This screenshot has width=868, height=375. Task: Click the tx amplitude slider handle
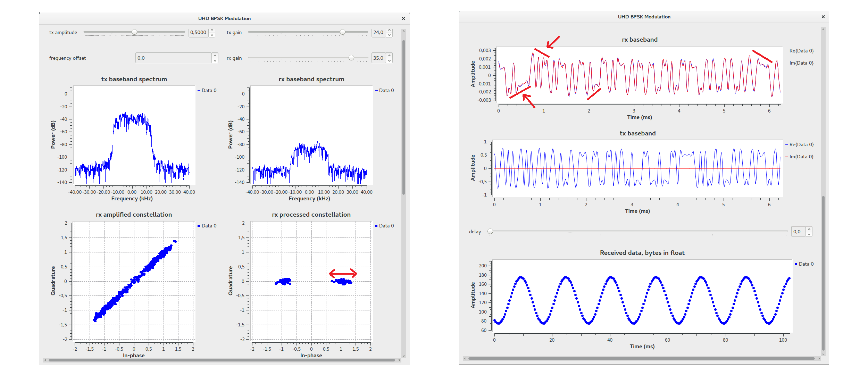coord(134,32)
